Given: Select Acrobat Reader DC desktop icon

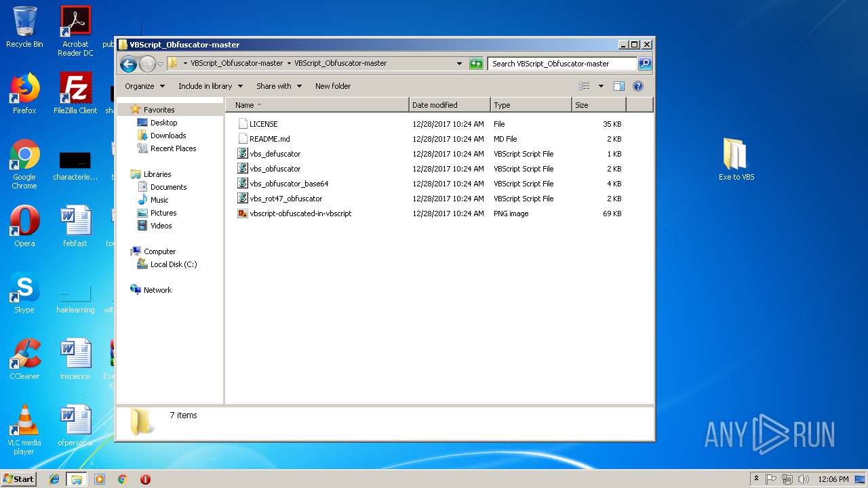Looking at the screenshot, I should pyautogui.click(x=75, y=31).
